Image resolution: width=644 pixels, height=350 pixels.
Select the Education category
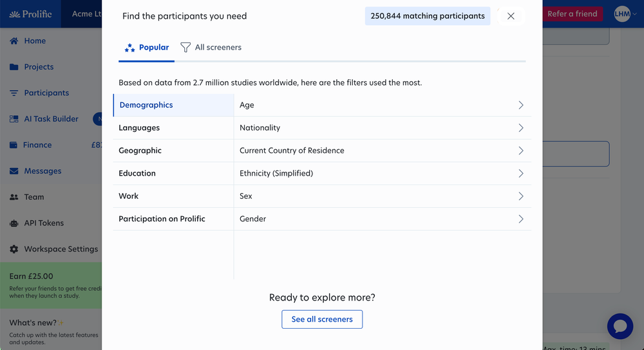173,174
